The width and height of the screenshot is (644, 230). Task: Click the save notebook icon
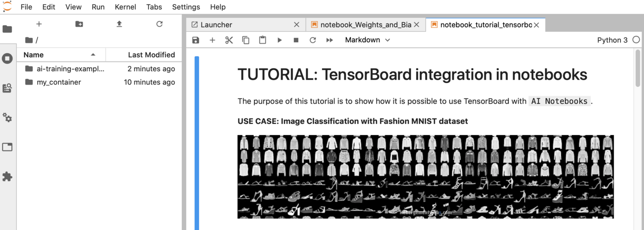[x=195, y=40]
